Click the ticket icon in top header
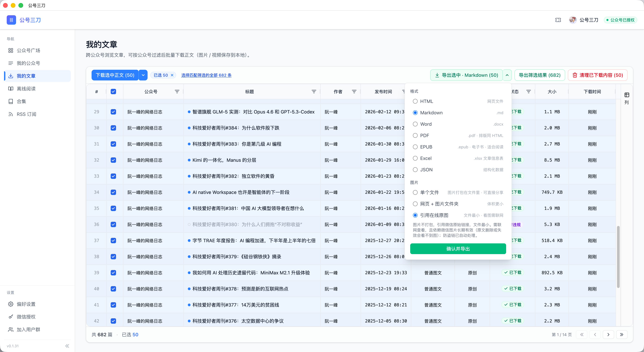 click(558, 20)
